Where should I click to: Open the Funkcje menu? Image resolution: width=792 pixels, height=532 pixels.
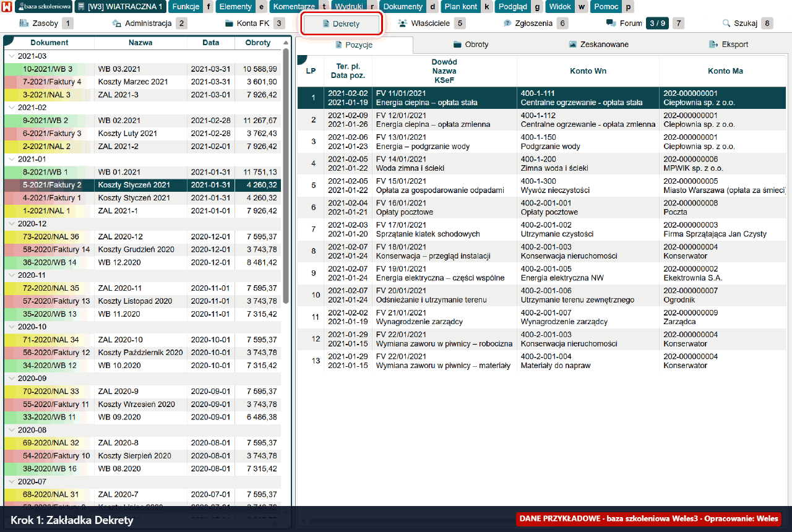click(x=186, y=7)
